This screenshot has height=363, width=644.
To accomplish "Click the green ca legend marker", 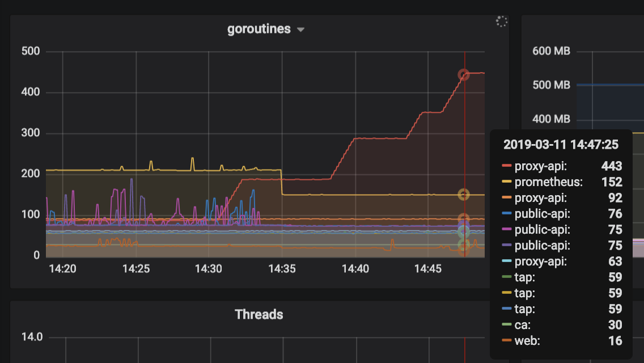I will (506, 325).
